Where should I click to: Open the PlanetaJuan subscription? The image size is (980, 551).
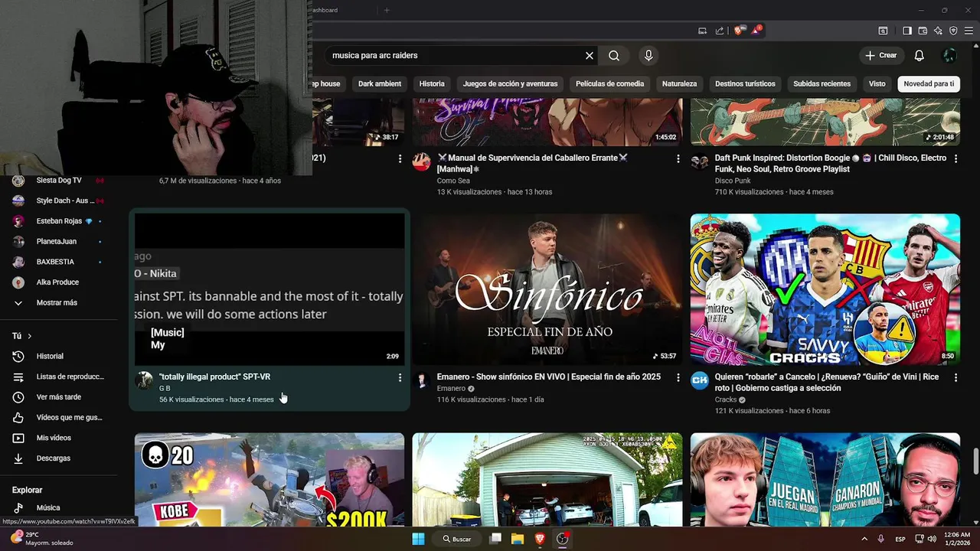(x=58, y=242)
